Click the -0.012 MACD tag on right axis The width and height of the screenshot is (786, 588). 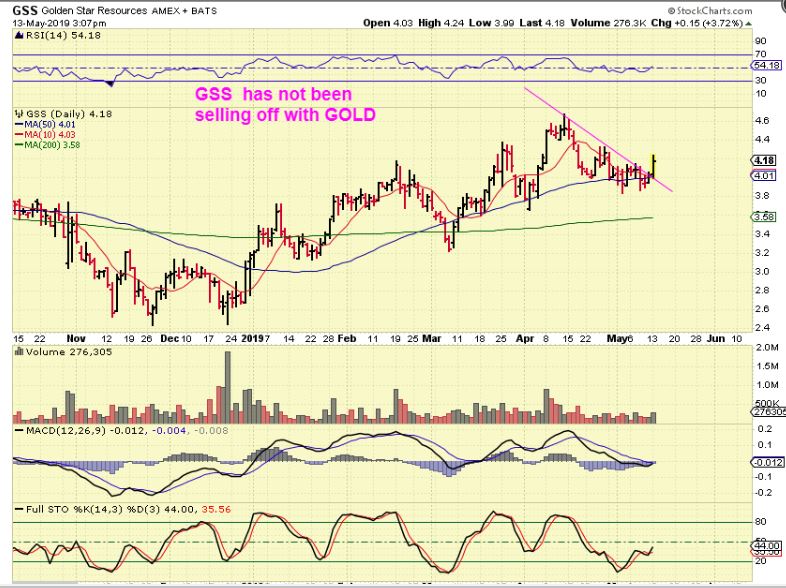click(767, 462)
